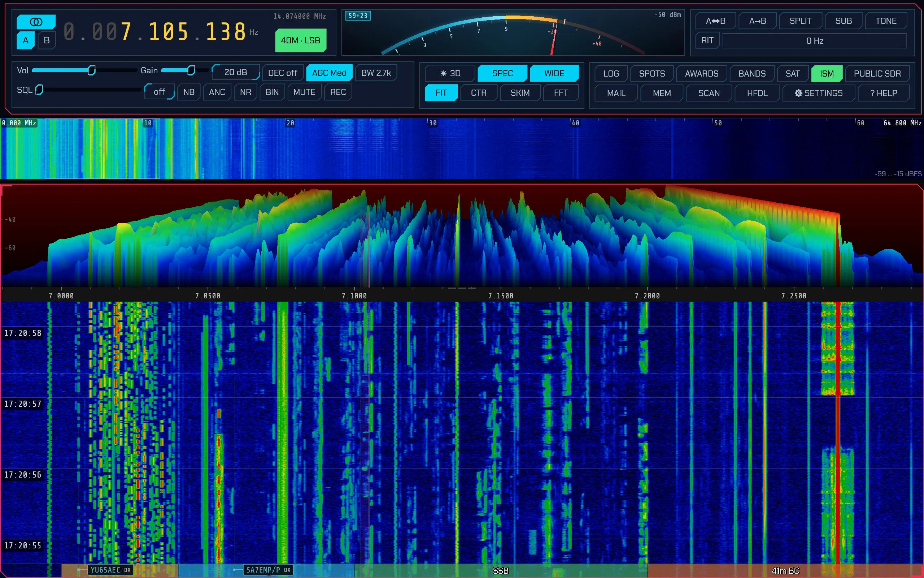924x578 pixels.
Task: Toggle the BIN binaural audio
Action: point(272,92)
